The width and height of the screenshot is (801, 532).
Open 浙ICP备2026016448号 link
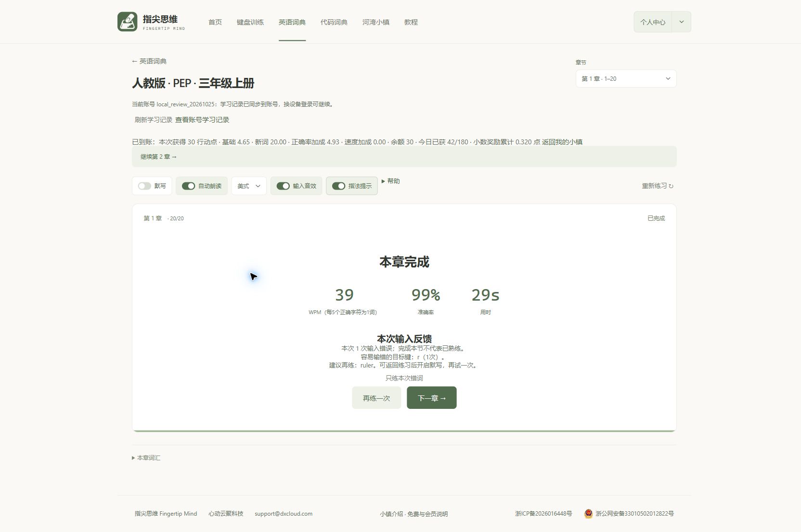543,514
